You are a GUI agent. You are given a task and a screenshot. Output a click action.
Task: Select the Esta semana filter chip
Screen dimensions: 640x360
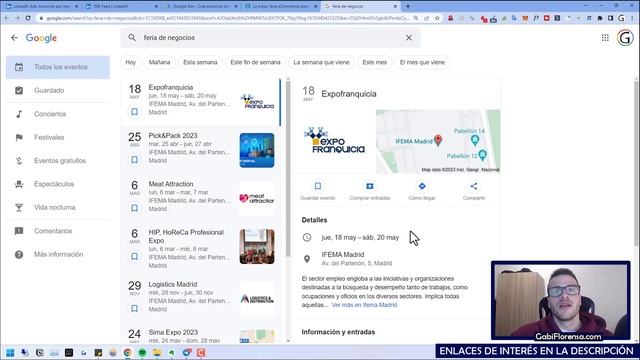point(200,62)
